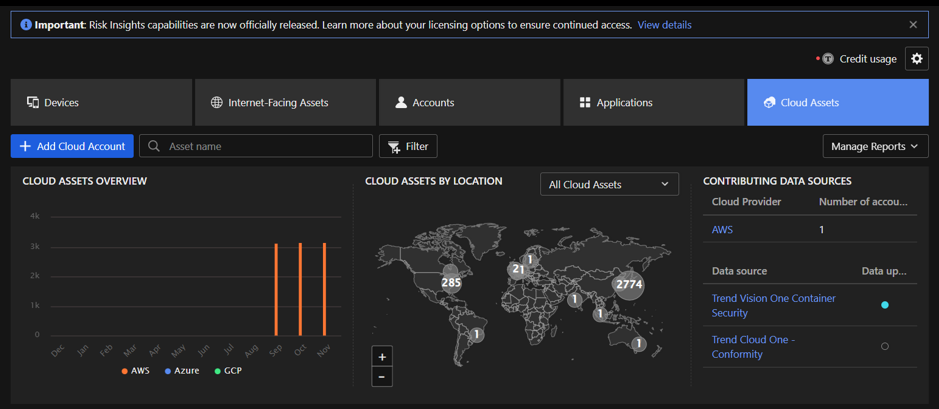The image size is (939, 409).
Task: Open the View details link
Action: pos(664,25)
